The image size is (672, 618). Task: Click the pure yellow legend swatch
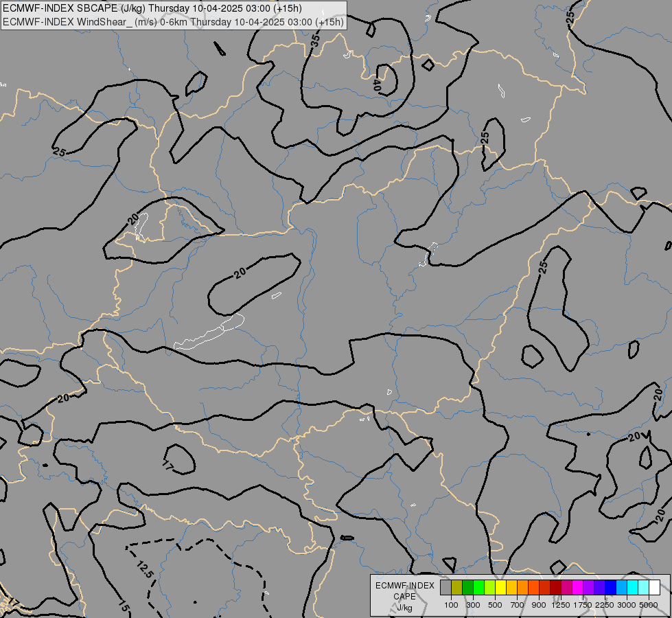click(x=501, y=587)
